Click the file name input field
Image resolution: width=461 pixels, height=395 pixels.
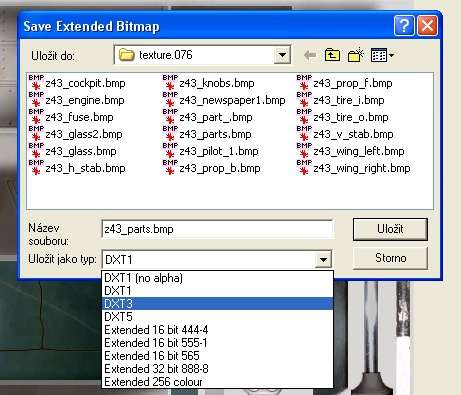pos(217,229)
